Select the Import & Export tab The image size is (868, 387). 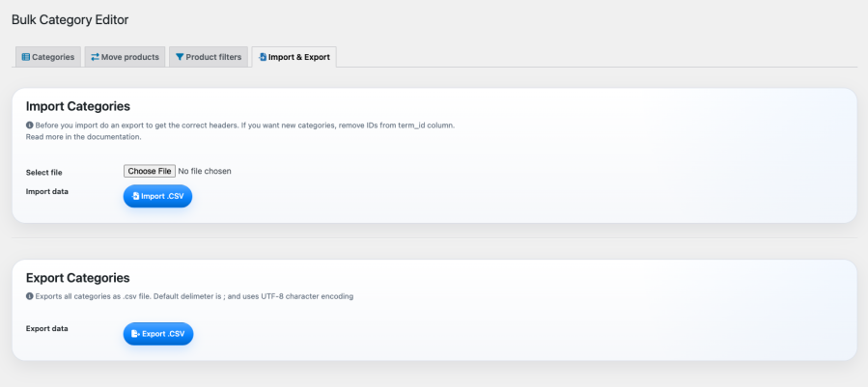pyautogui.click(x=294, y=57)
